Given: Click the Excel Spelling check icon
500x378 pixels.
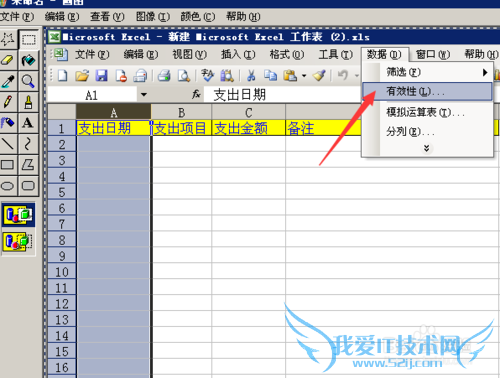Looking at the screenshot, I should 207,76.
